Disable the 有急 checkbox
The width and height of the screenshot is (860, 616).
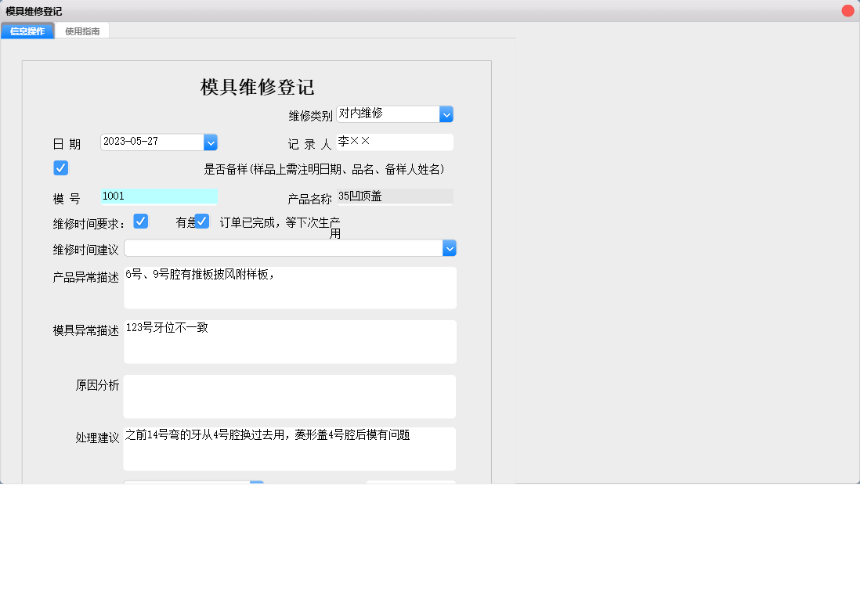[202, 221]
